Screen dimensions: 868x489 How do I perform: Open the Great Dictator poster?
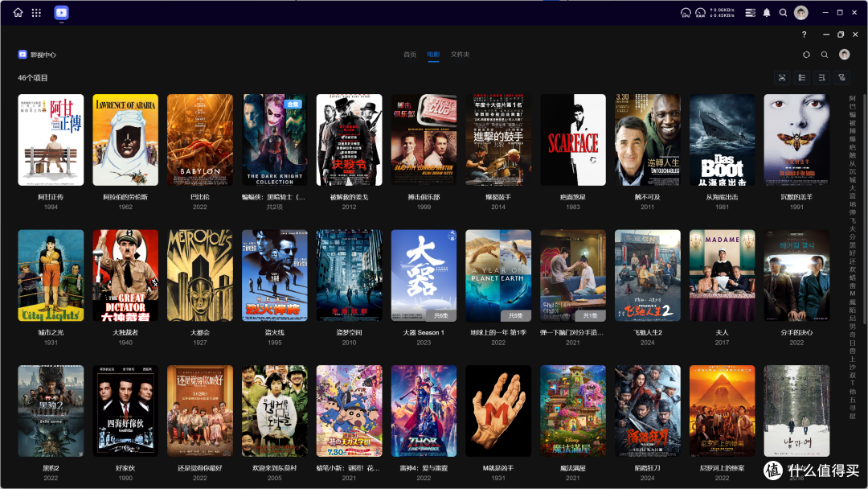tap(125, 275)
